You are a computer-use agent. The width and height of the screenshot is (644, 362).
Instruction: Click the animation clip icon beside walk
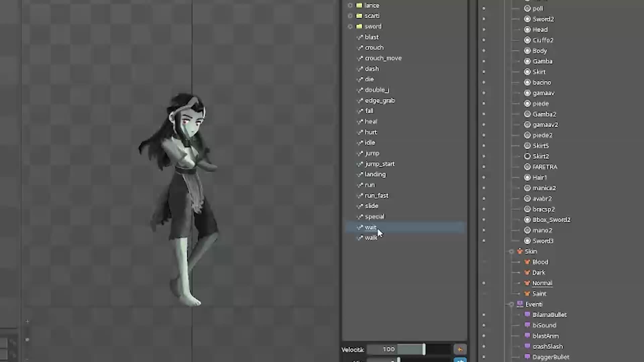[x=360, y=238]
